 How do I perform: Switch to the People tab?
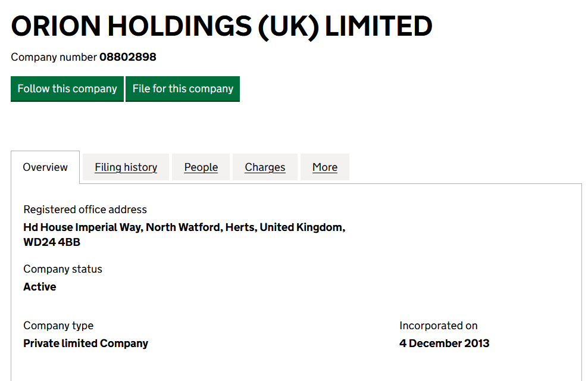201,167
